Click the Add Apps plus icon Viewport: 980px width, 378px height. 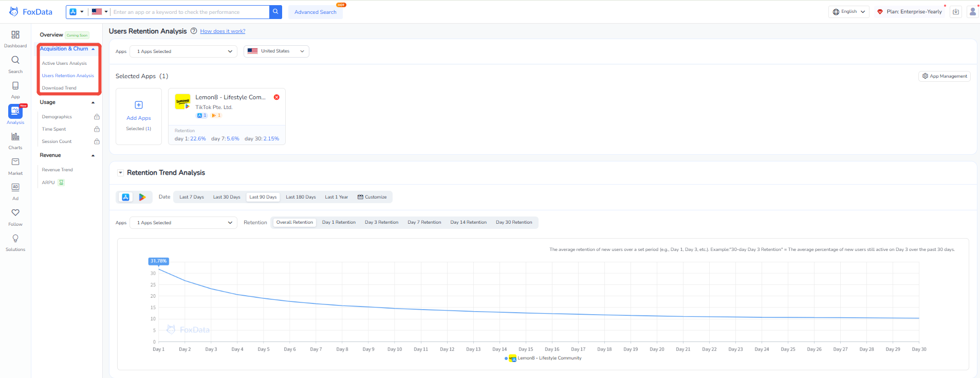pyautogui.click(x=139, y=105)
